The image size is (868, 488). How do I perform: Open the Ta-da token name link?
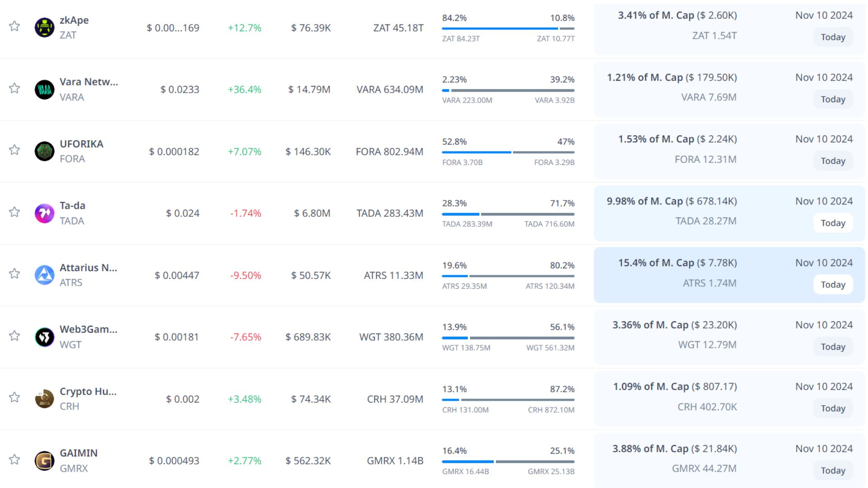point(72,206)
